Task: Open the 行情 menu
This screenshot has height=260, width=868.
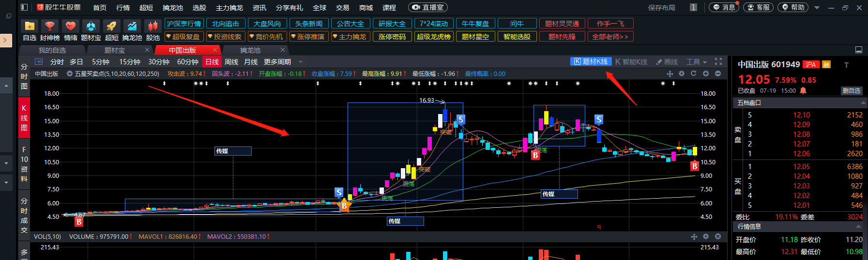Action: pos(123,7)
